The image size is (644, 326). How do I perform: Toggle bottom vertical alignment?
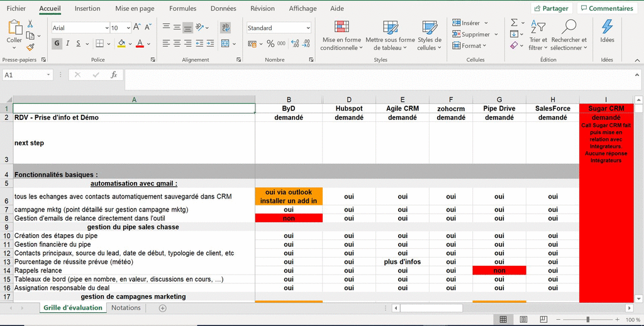[187, 28]
